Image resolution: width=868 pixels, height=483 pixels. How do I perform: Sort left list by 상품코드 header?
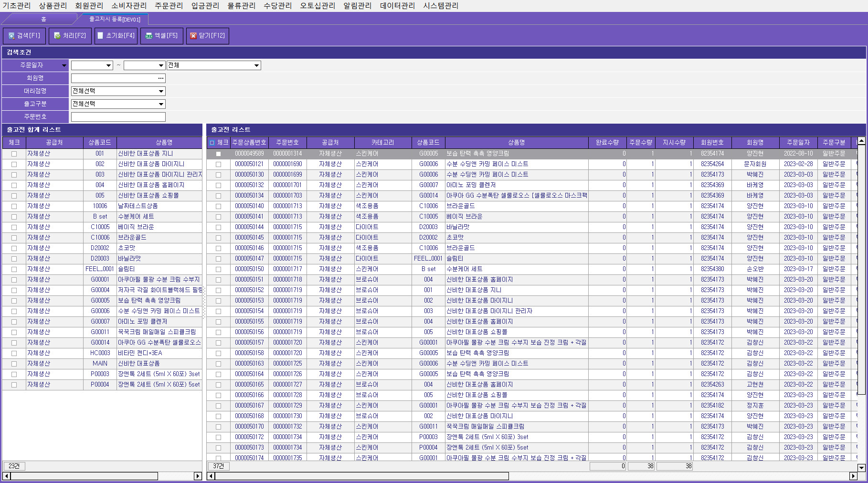[100, 143]
